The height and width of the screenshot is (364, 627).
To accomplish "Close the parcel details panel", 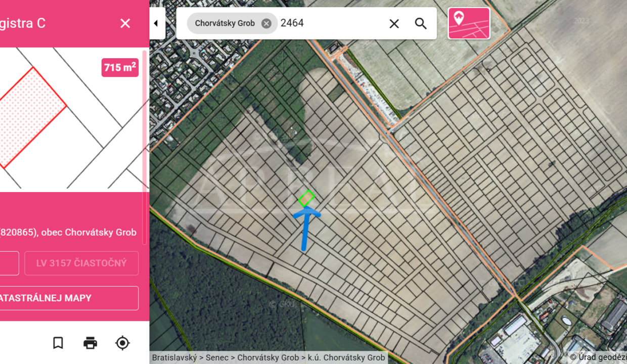I will (125, 23).
